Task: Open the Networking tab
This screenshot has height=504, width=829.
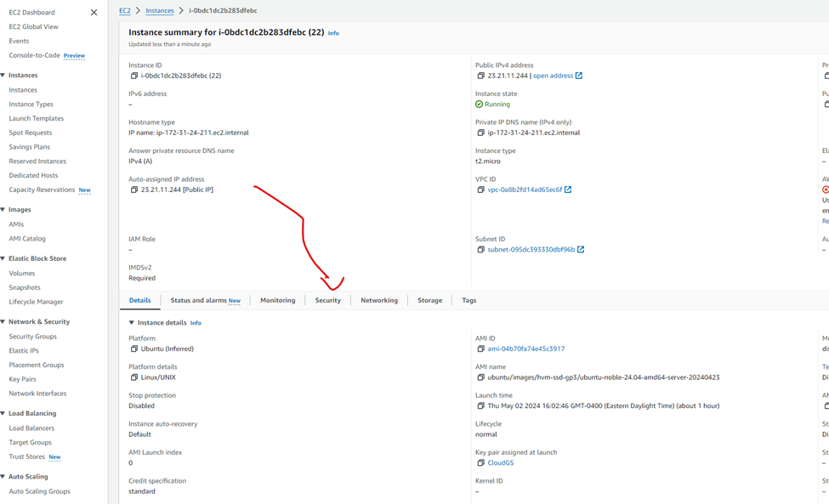Action: [x=379, y=300]
